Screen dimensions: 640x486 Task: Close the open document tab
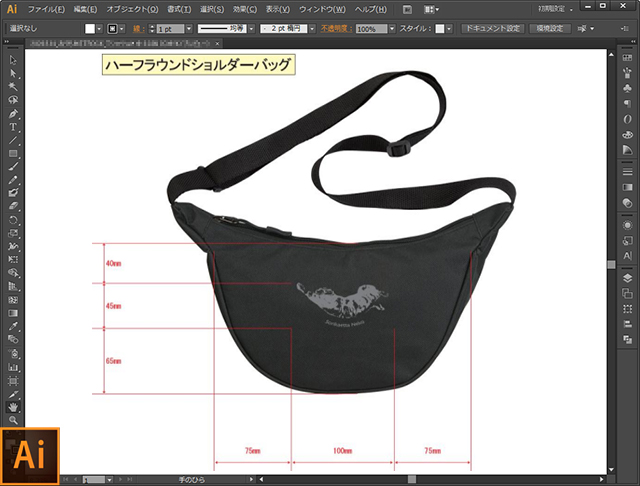[218, 43]
